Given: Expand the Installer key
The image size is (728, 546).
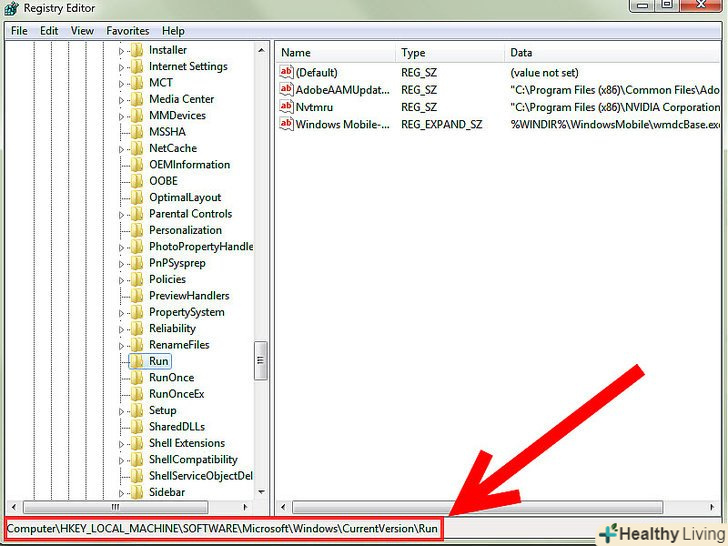Looking at the screenshot, I should tap(121, 51).
